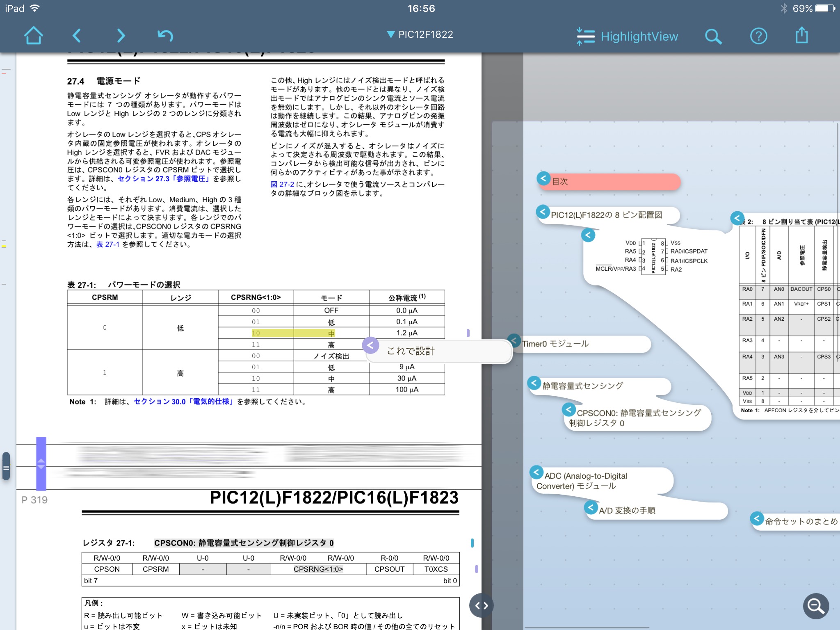Tap the Bluetooth status icon
The image size is (840, 630).
(x=784, y=9)
